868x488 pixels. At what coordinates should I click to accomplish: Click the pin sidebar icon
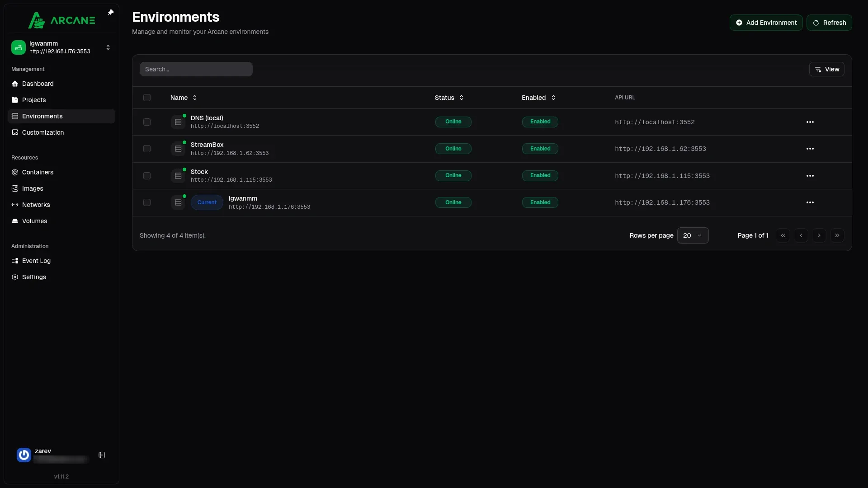tap(110, 12)
